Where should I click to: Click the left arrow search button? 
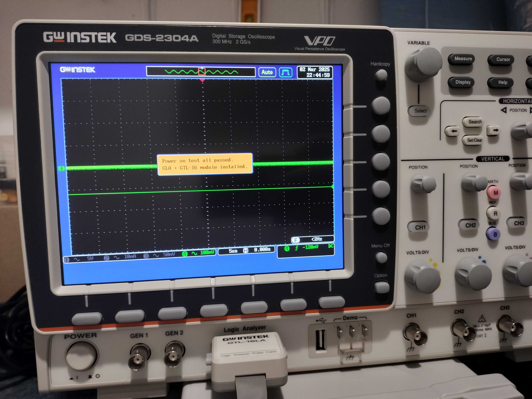(x=452, y=131)
